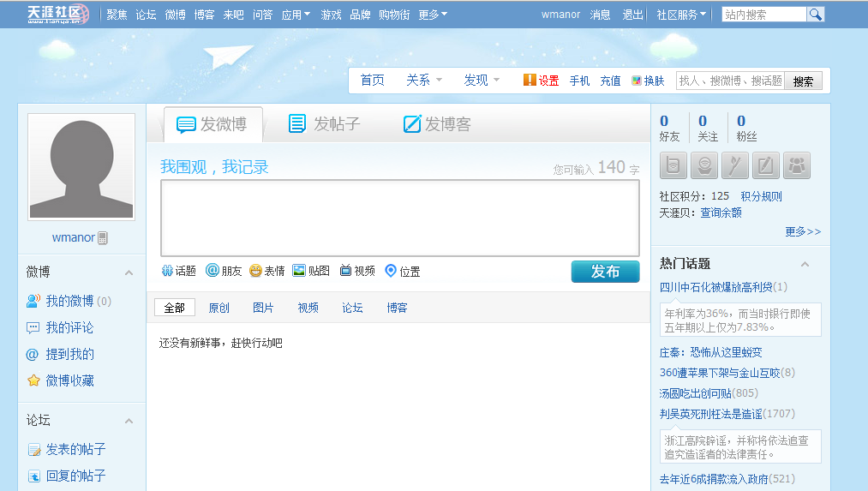Image resolution: width=868 pixels, height=491 pixels.
Task: Open 消息 messages in the top bar
Action: click(x=600, y=15)
